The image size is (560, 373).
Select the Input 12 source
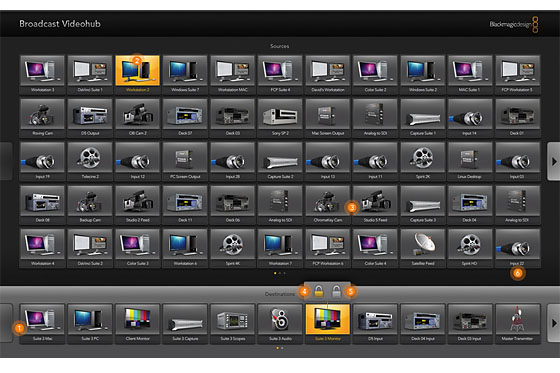click(138, 161)
